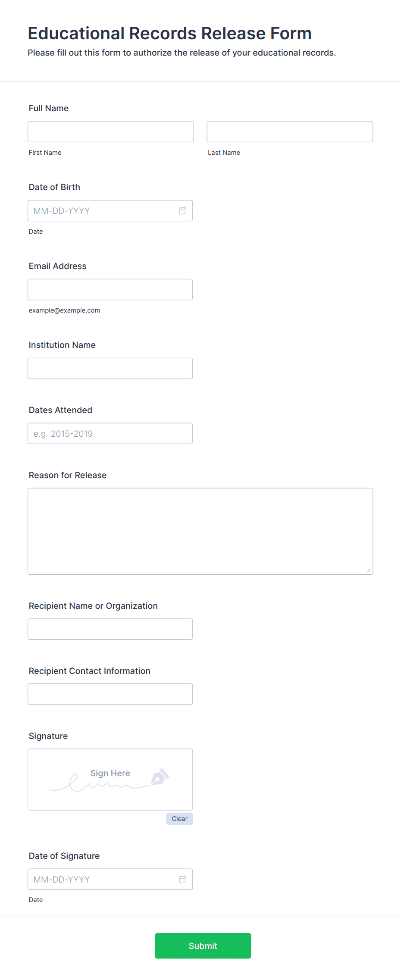
Task: Click the Recipient Contact Information field
Action: (x=110, y=694)
